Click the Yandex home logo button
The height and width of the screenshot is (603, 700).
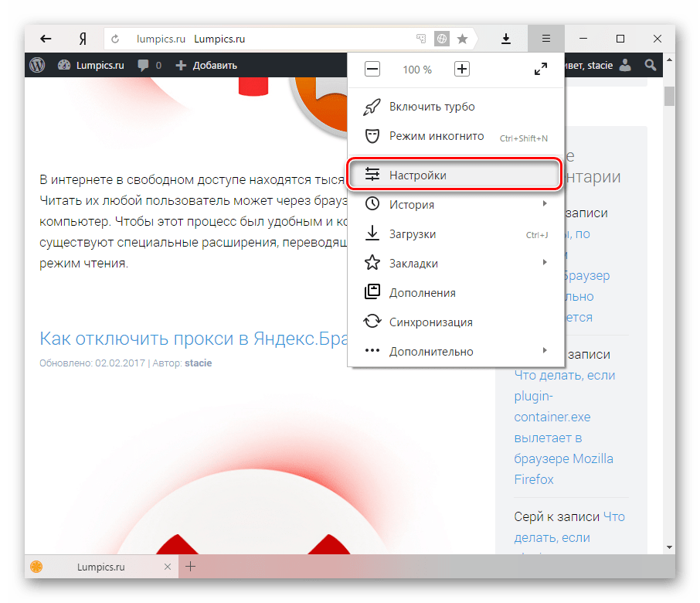[x=82, y=39]
